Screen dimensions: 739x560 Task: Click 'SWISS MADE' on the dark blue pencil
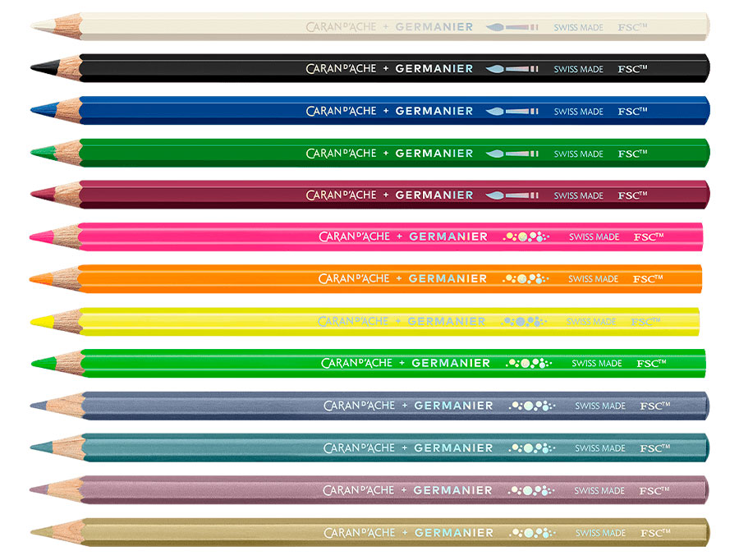tap(579, 112)
